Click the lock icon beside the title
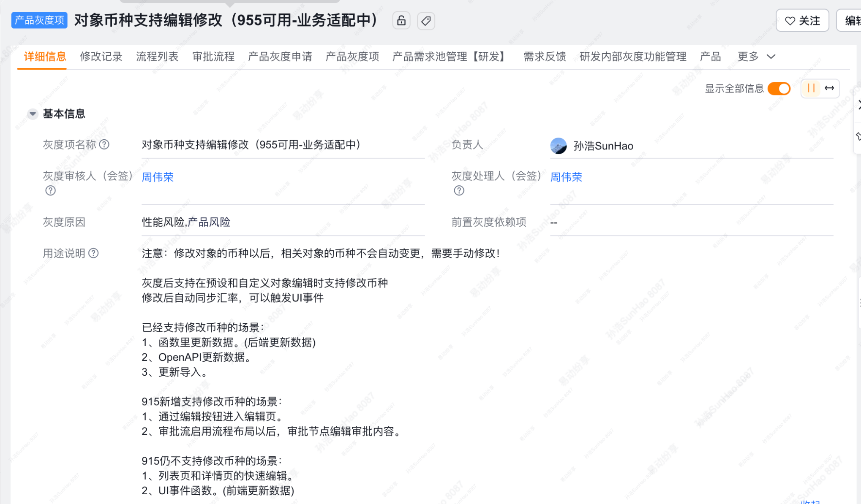This screenshot has width=861, height=504. pos(401,21)
